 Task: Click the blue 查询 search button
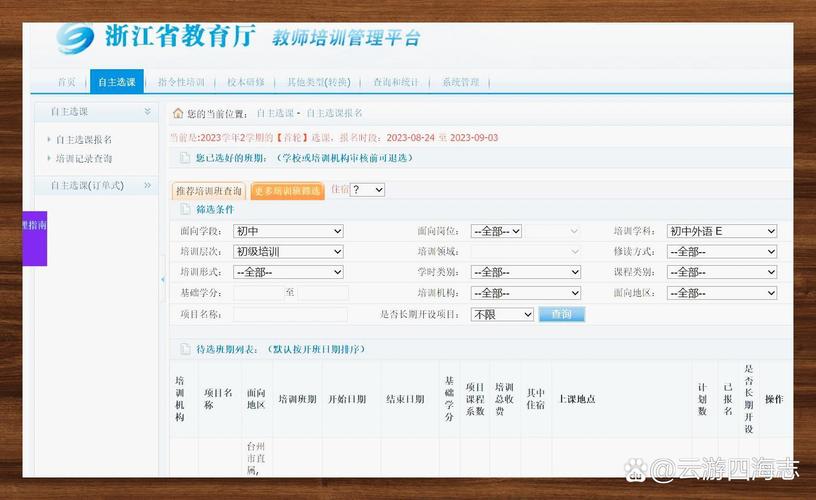coord(562,314)
